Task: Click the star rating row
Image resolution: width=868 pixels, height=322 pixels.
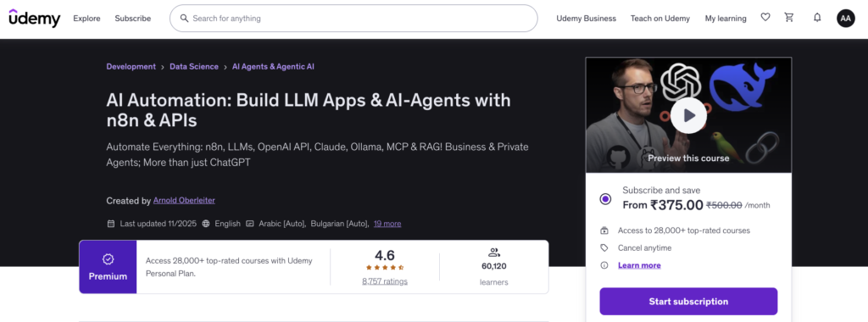Action: point(385,268)
